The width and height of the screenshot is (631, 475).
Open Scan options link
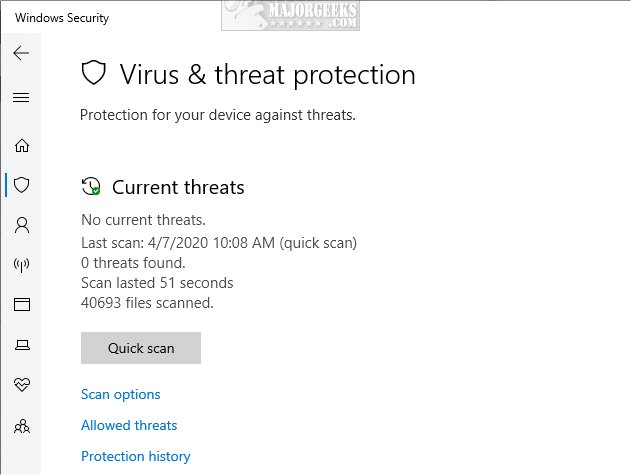(x=121, y=394)
